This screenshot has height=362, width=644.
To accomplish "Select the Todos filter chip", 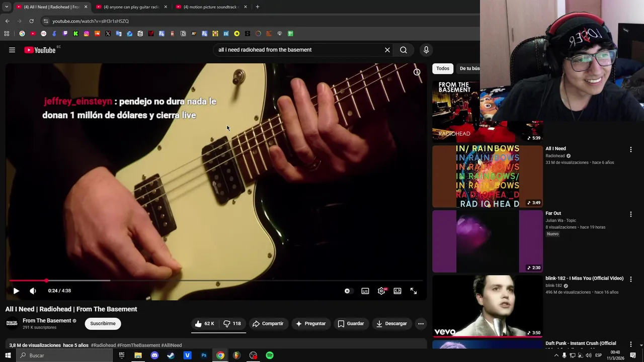I will coord(443,68).
